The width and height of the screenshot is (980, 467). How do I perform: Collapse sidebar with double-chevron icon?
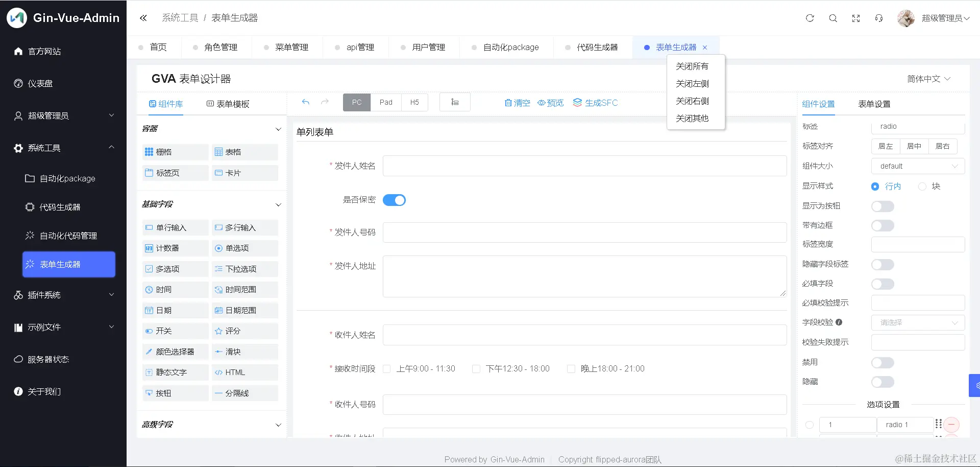pos(143,18)
